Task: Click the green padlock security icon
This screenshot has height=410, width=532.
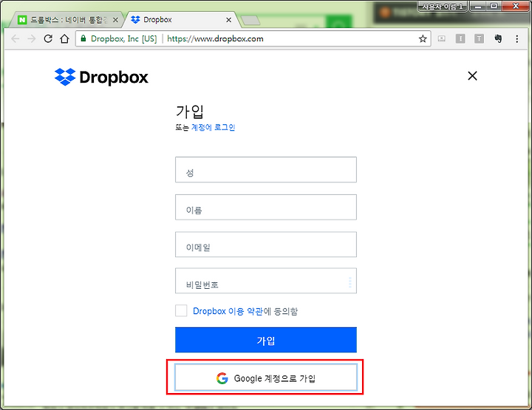Action: point(83,38)
